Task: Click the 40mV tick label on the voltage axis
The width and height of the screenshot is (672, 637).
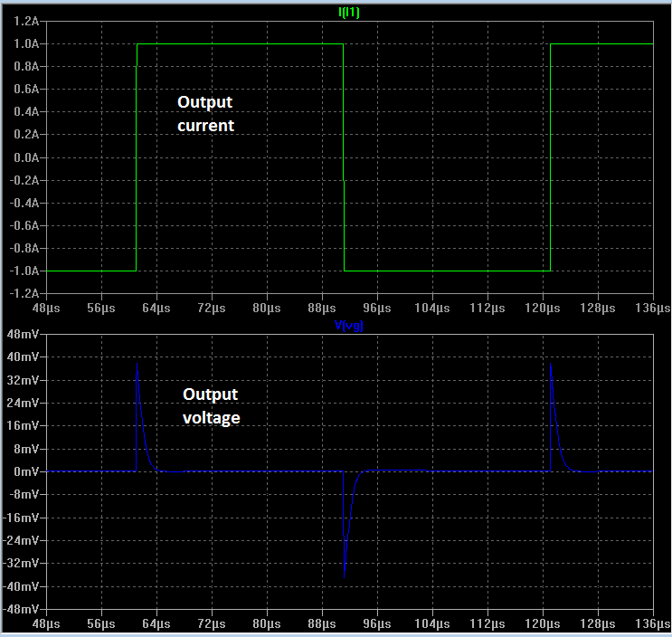Action: pos(24,357)
